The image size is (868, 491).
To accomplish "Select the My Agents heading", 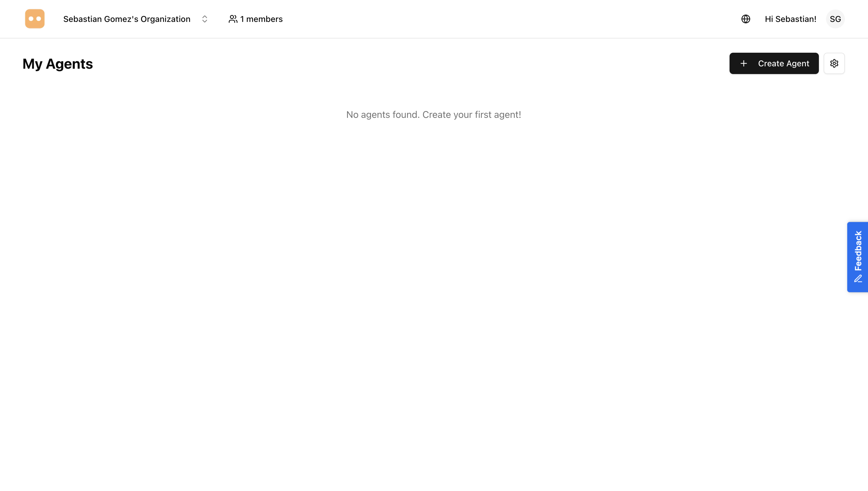I will (58, 63).
